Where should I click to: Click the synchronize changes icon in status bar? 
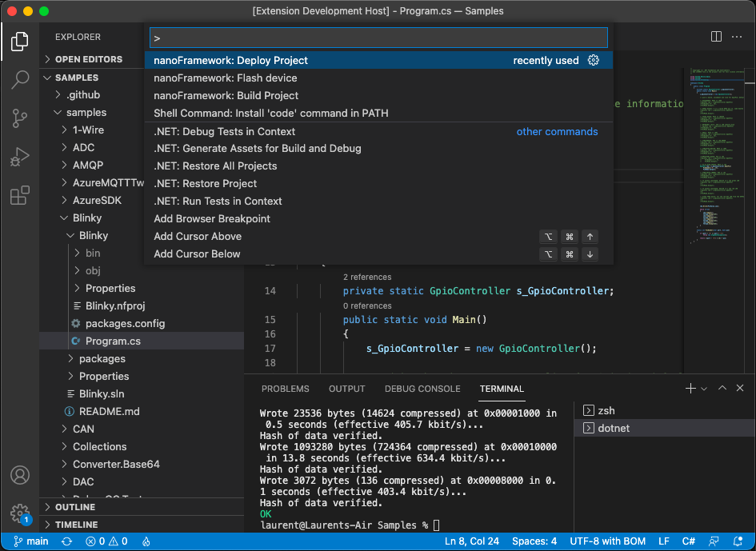(x=67, y=541)
